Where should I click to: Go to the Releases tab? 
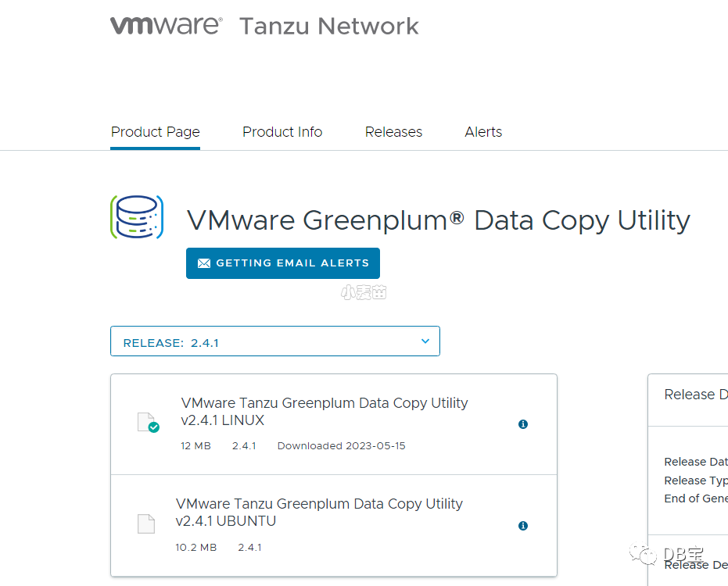click(393, 132)
